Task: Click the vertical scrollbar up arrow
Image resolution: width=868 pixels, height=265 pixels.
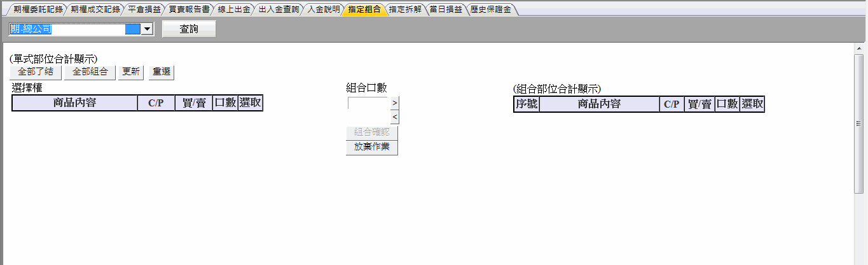Action: (858, 48)
